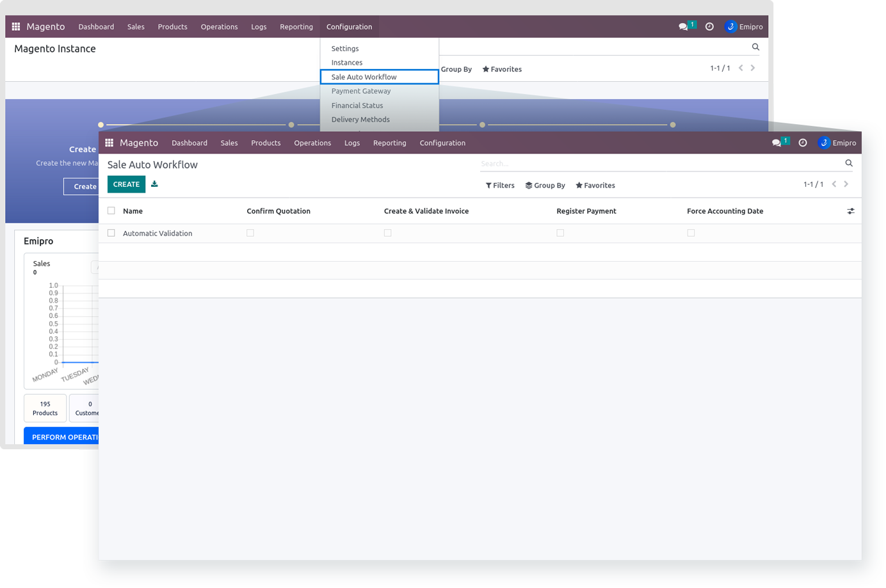The image size is (886, 588).
Task: Open the column settings adjust icon
Action: (850, 211)
